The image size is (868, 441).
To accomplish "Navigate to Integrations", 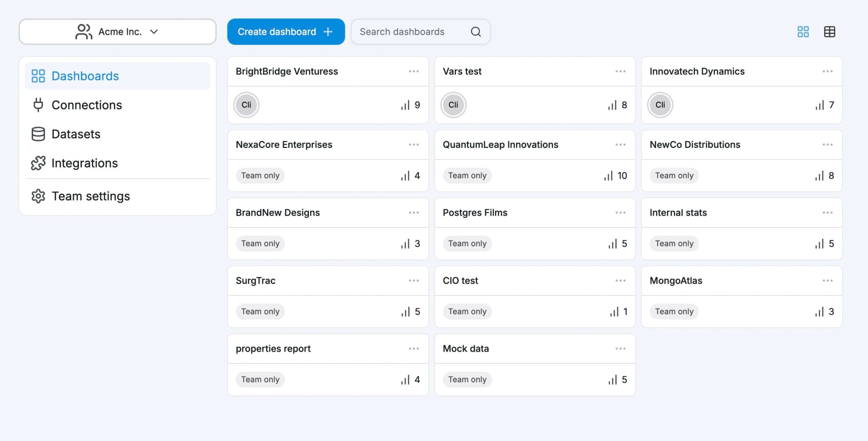I will tap(118, 163).
